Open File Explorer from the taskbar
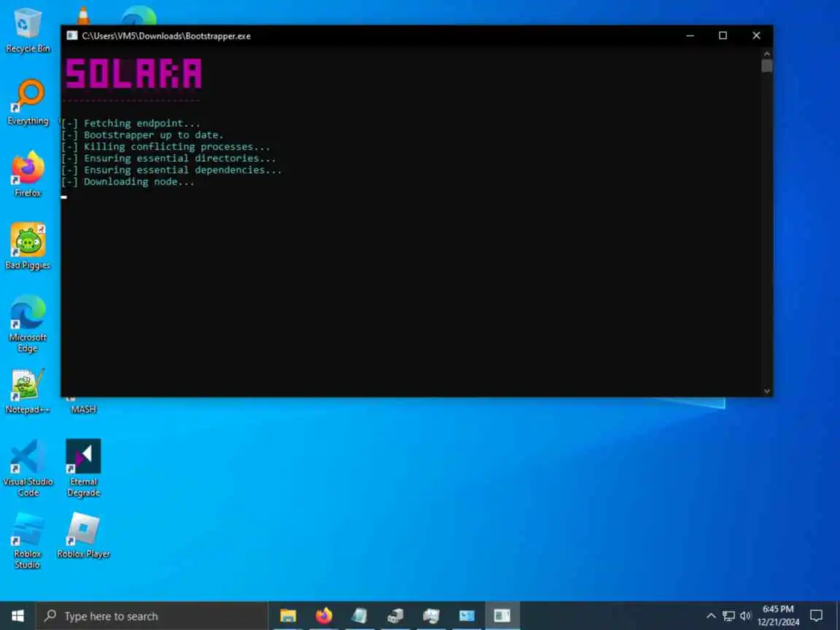 [288, 616]
